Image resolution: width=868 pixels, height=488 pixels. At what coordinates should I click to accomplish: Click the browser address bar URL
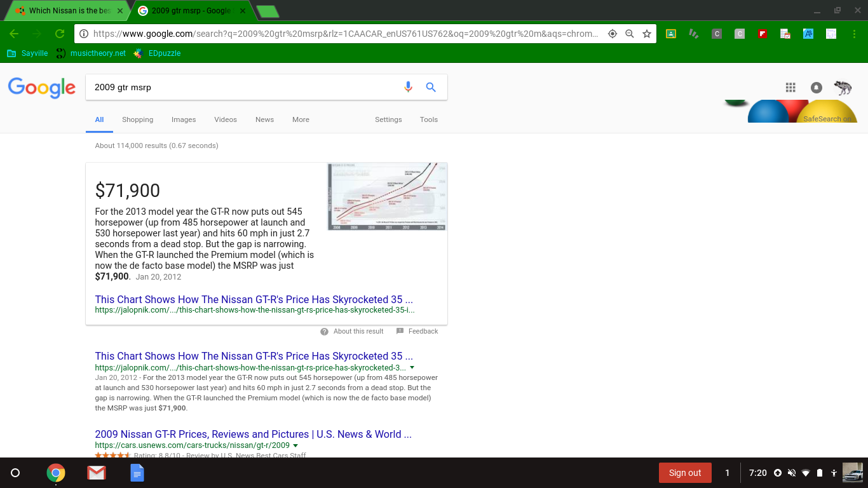pyautogui.click(x=345, y=34)
